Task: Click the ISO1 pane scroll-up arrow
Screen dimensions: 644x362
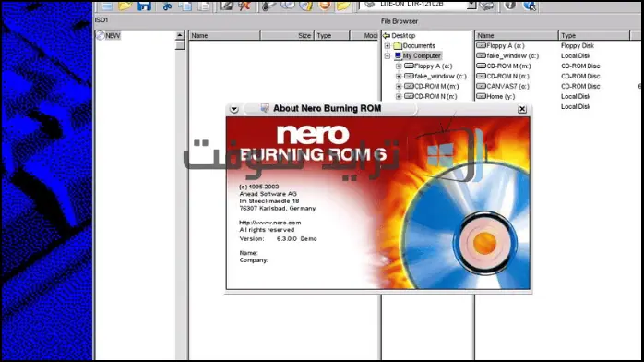Action: click(180, 35)
